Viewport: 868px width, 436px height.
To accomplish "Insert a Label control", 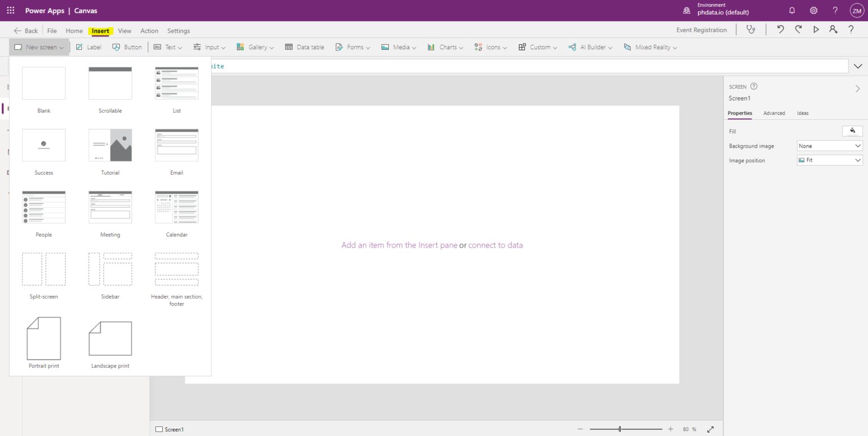I will pos(88,47).
